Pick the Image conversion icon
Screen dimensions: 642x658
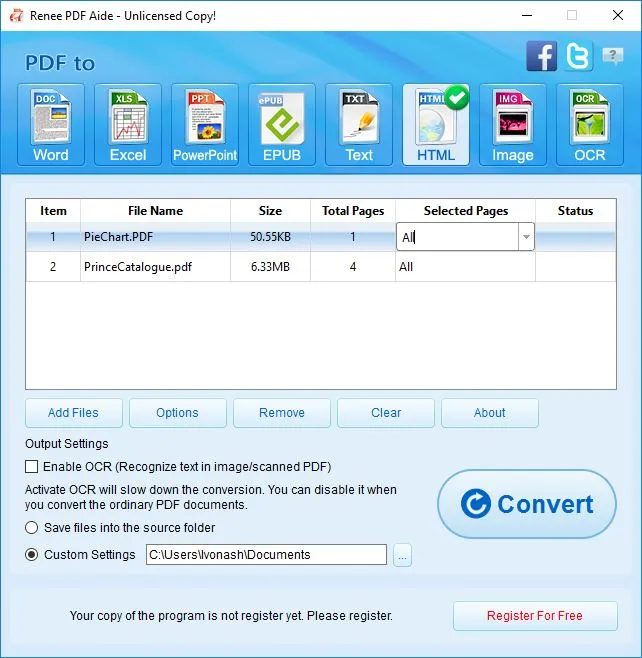point(513,125)
